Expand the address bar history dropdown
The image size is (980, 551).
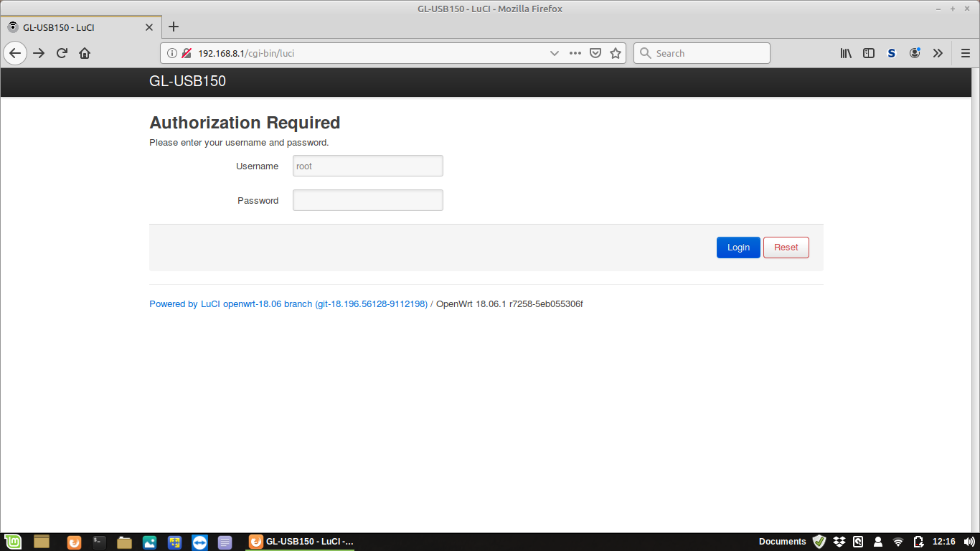click(x=554, y=53)
